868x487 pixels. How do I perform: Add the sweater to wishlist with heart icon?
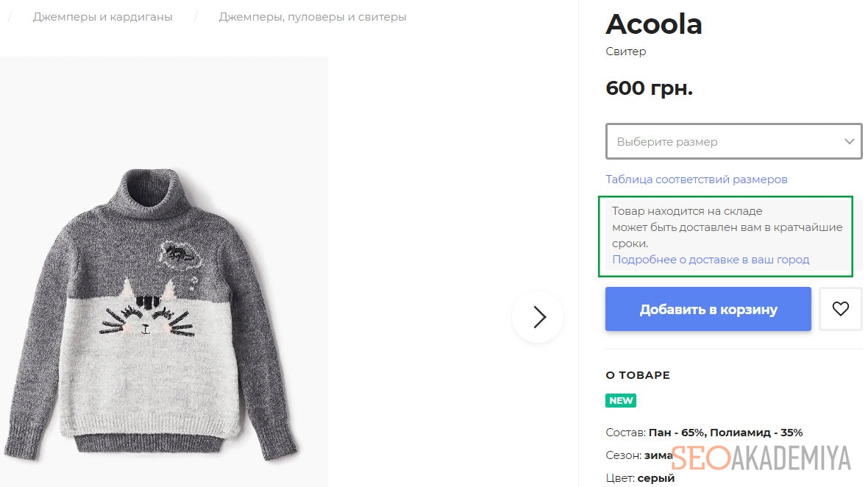click(840, 309)
